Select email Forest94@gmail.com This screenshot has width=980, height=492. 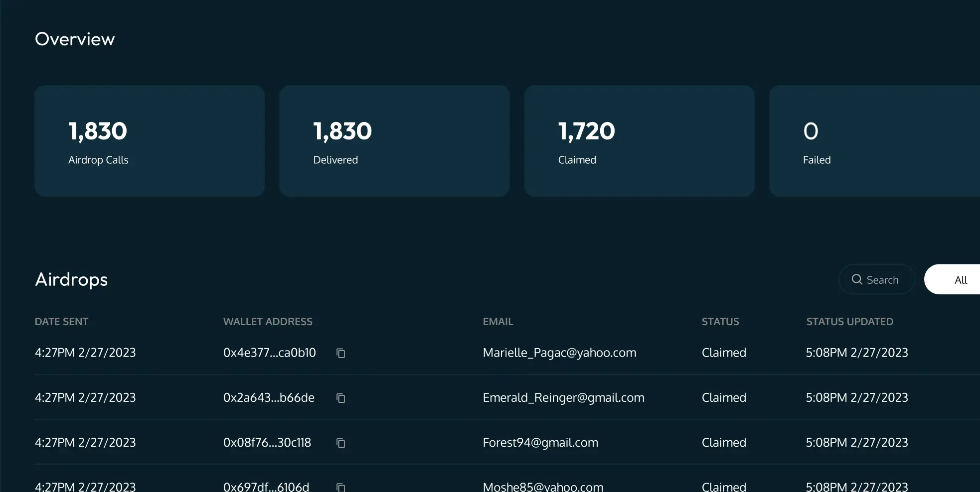pyautogui.click(x=540, y=442)
